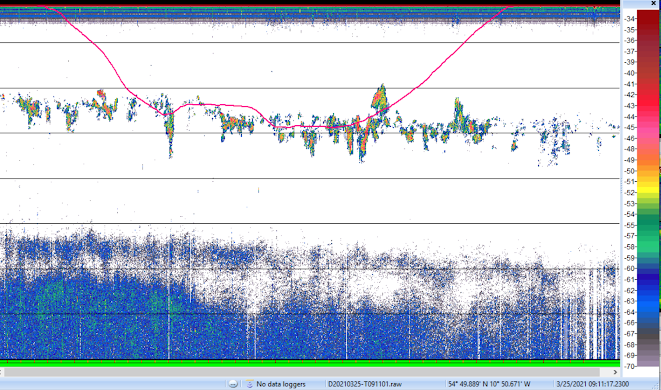Open the 'No data loggers' status item
Viewport: 661px width, 390px height.
coord(281,384)
